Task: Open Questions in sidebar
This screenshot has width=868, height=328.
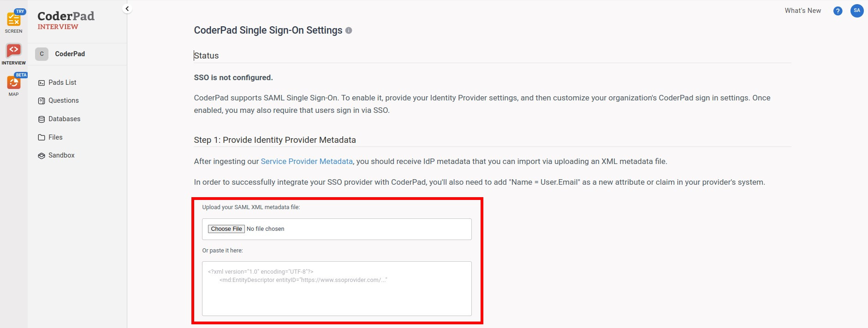Action: (x=63, y=100)
